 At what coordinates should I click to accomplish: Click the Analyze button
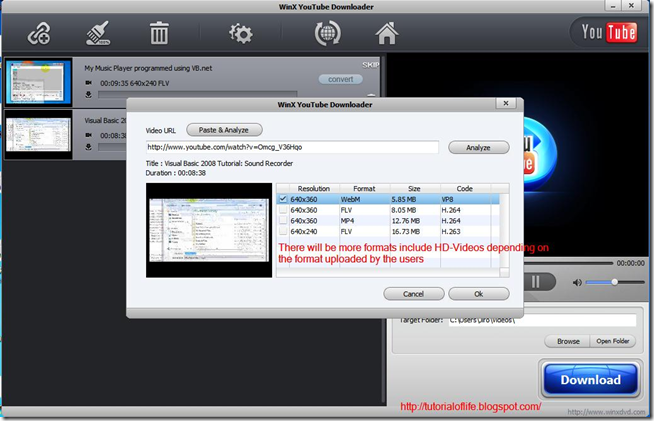coord(478,147)
